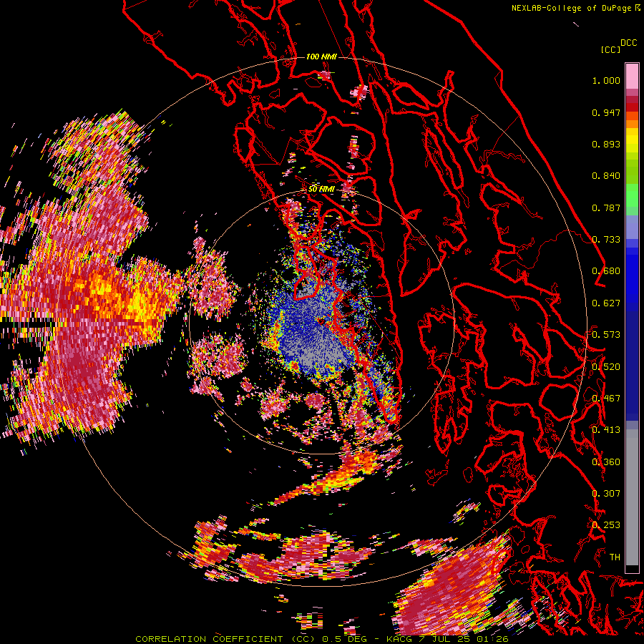Click the 0.253 value on color scale
The height and width of the screenshot is (644, 644).
[606, 525]
